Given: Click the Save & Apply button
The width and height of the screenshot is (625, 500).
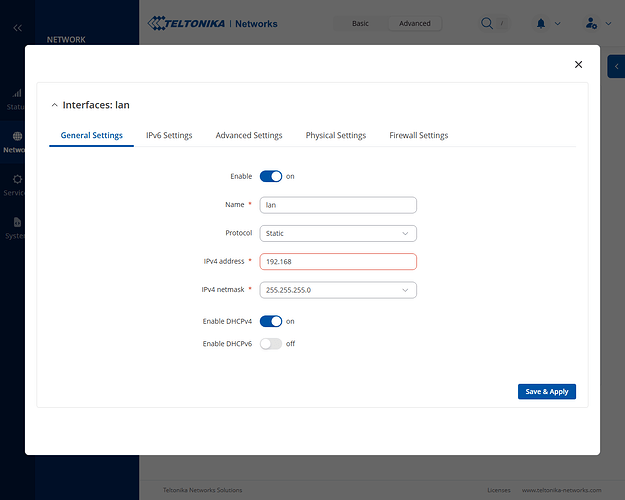Looking at the screenshot, I should pyautogui.click(x=547, y=392).
